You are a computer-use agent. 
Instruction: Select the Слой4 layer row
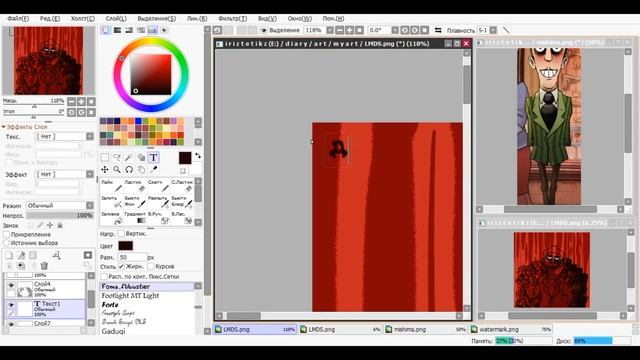click(x=45, y=289)
